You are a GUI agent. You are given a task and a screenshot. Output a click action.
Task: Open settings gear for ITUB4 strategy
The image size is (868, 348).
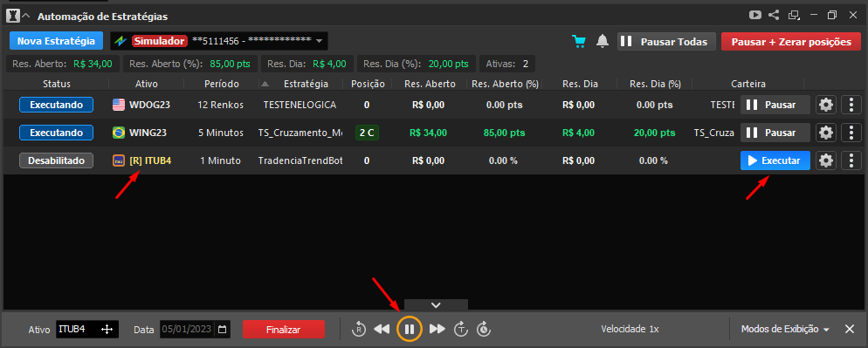point(826,161)
